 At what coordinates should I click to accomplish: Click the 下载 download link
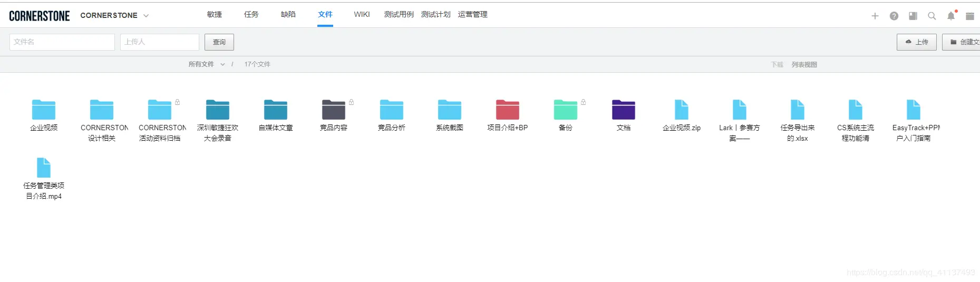(777, 65)
